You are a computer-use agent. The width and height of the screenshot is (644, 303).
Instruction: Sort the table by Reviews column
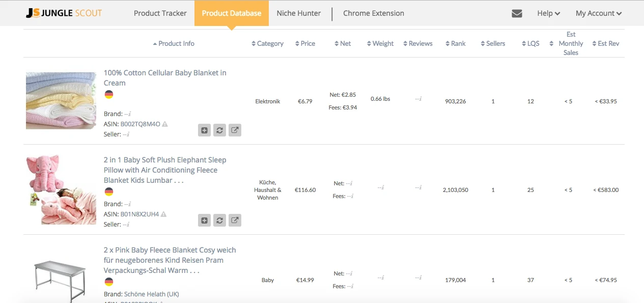(x=417, y=43)
